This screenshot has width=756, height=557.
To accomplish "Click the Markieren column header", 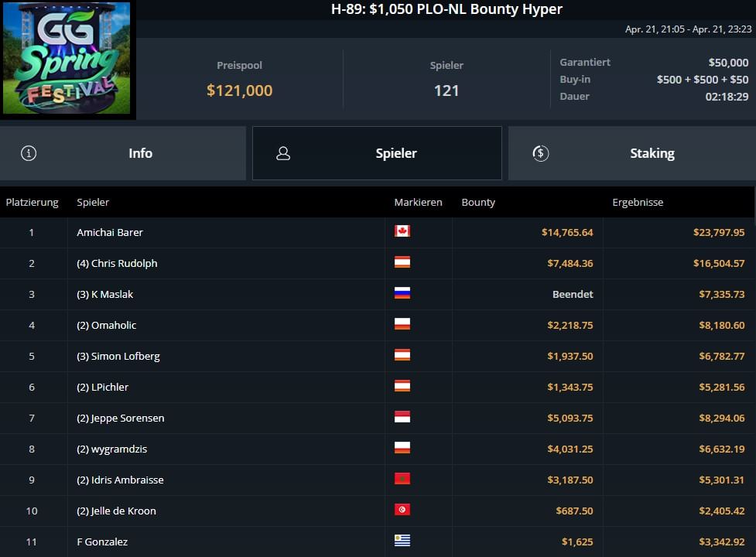I will [x=418, y=202].
